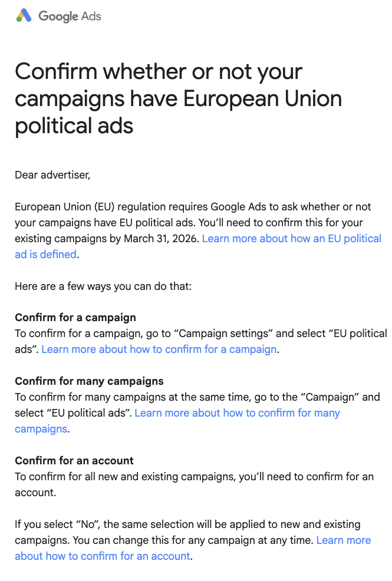Click the 'Confirm for an account' bold heading

click(x=74, y=460)
